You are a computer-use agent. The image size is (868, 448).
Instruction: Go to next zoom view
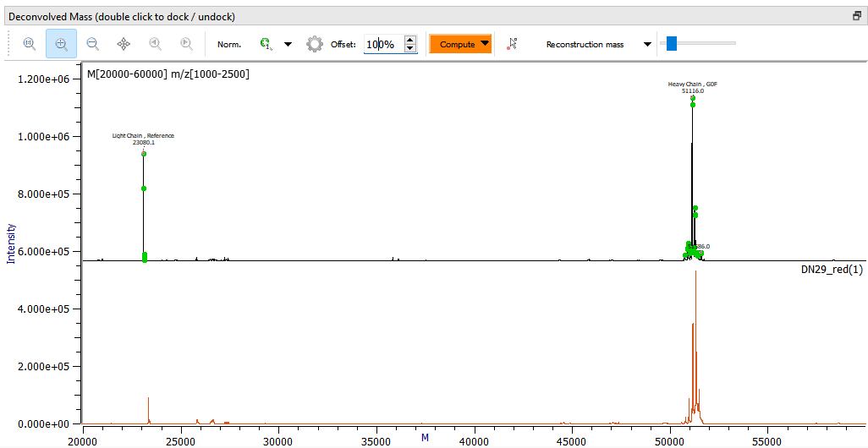pos(187,44)
